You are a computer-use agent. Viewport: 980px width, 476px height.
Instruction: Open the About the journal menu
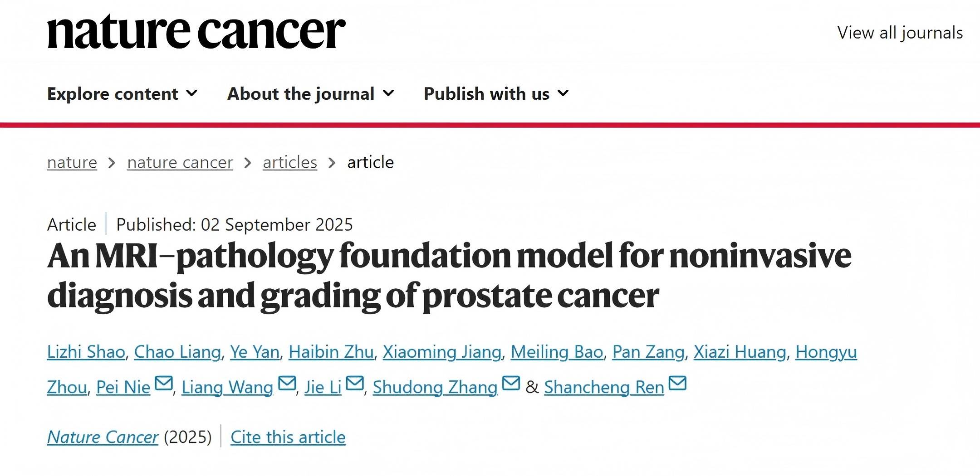[x=311, y=93]
